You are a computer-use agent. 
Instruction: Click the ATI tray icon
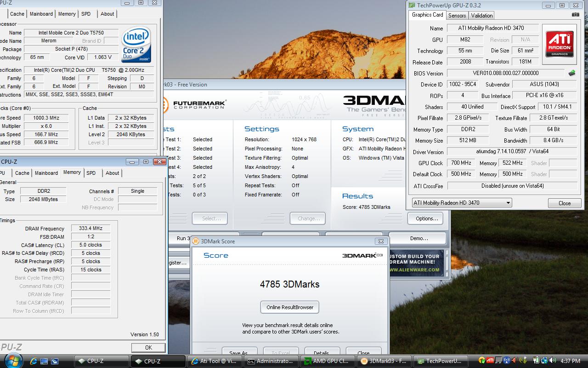pos(490,361)
